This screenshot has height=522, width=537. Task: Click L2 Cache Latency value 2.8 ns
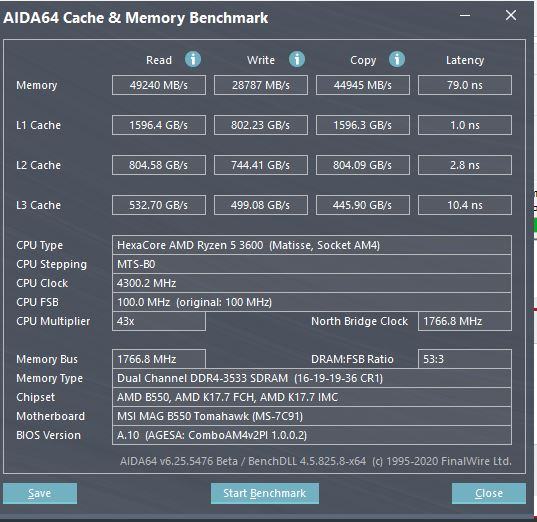click(x=465, y=165)
